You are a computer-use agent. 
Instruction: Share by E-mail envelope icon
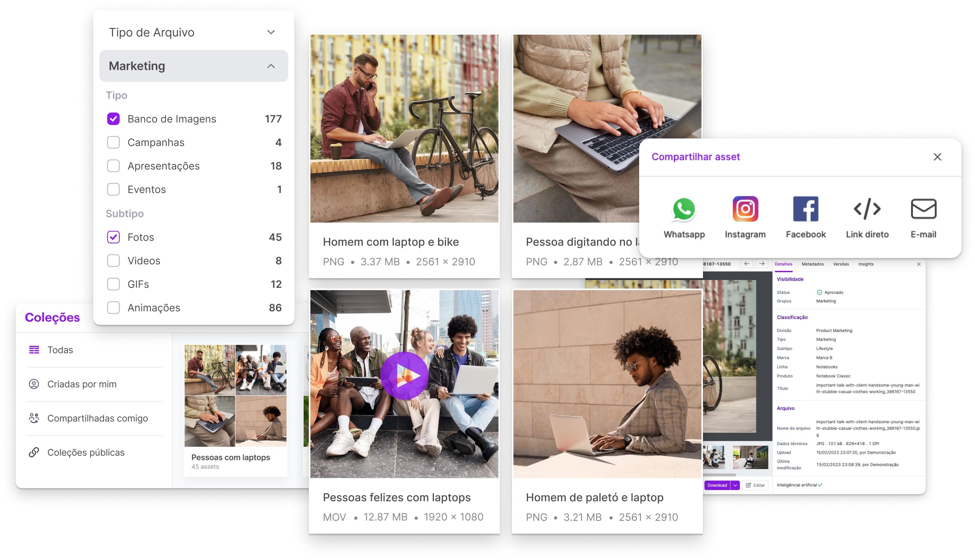[x=923, y=209]
